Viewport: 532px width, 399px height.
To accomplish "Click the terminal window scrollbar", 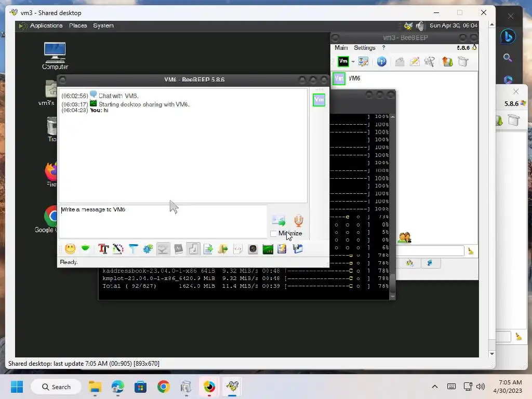I will pyautogui.click(x=393, y=206).
